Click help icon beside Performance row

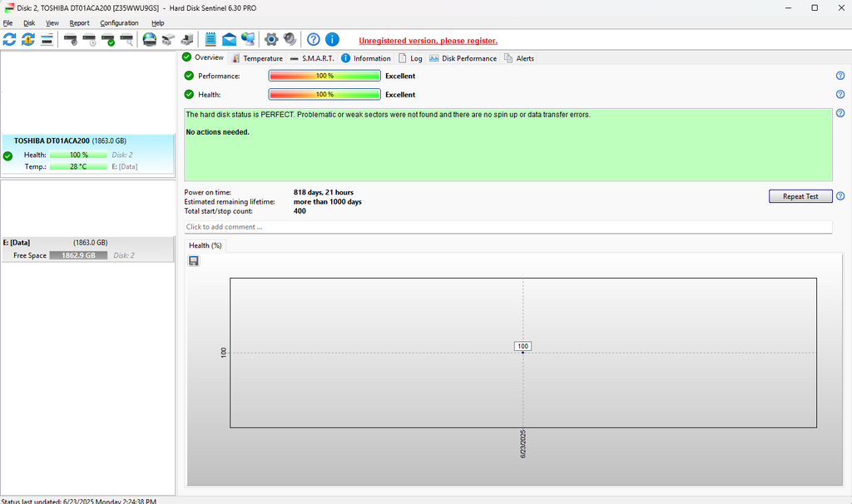(840, 76)
